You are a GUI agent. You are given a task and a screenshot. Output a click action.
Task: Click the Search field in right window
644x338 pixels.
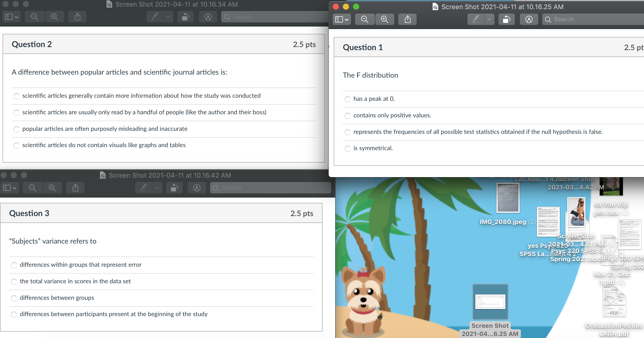[x=592, y=19]
